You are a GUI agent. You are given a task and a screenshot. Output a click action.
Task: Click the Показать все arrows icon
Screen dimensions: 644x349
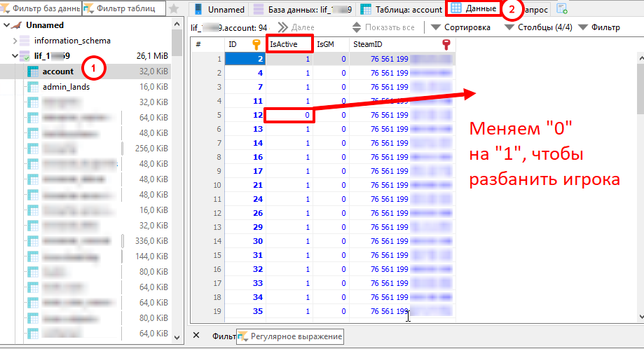click(357, 27)
